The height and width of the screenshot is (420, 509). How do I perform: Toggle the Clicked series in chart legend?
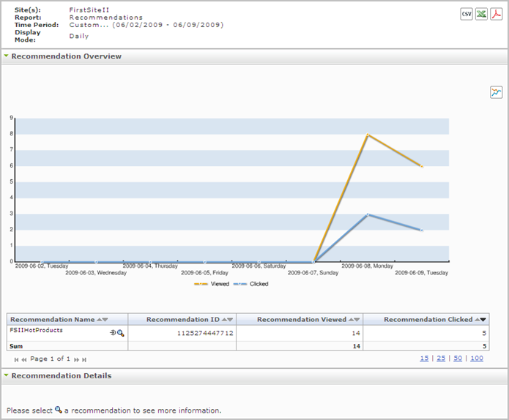(x=251, y=284)
